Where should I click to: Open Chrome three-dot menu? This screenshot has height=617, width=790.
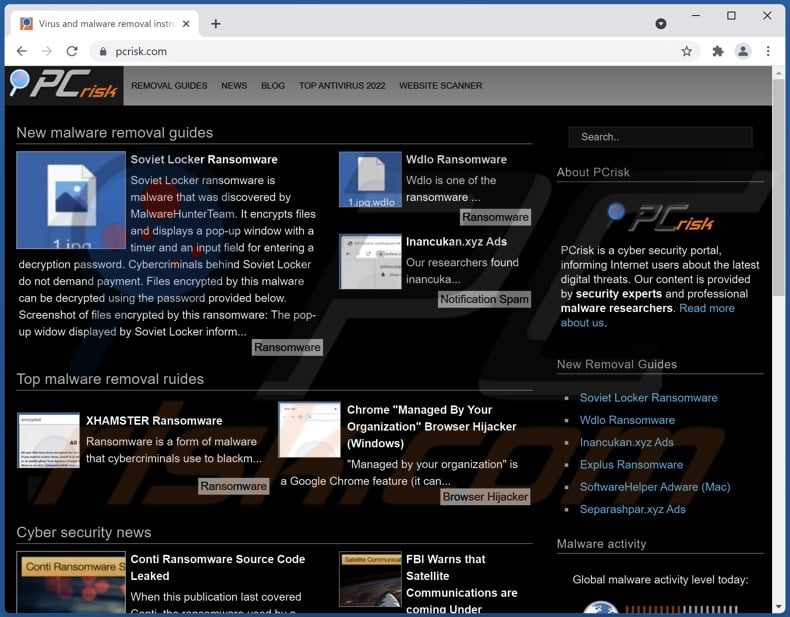(768, 51)
